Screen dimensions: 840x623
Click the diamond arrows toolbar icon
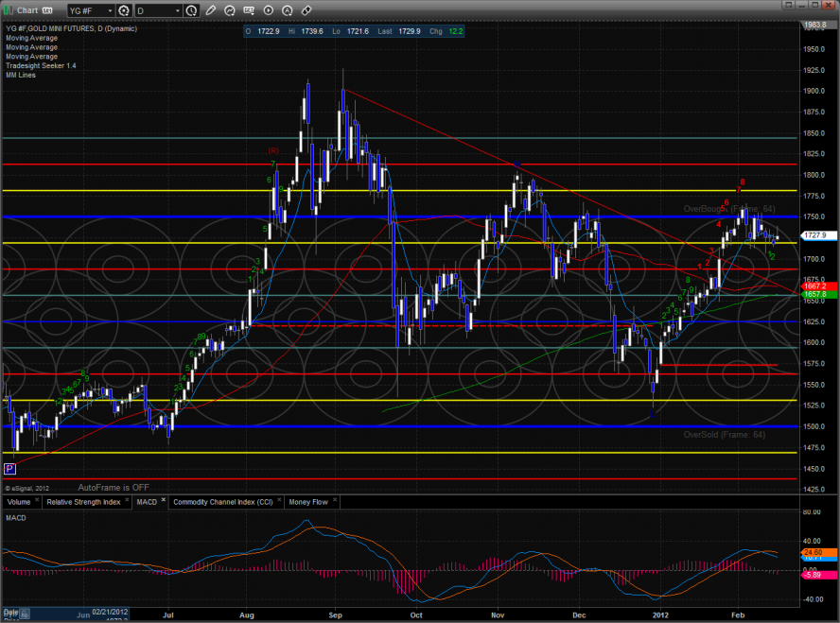[x=306, y=10]
